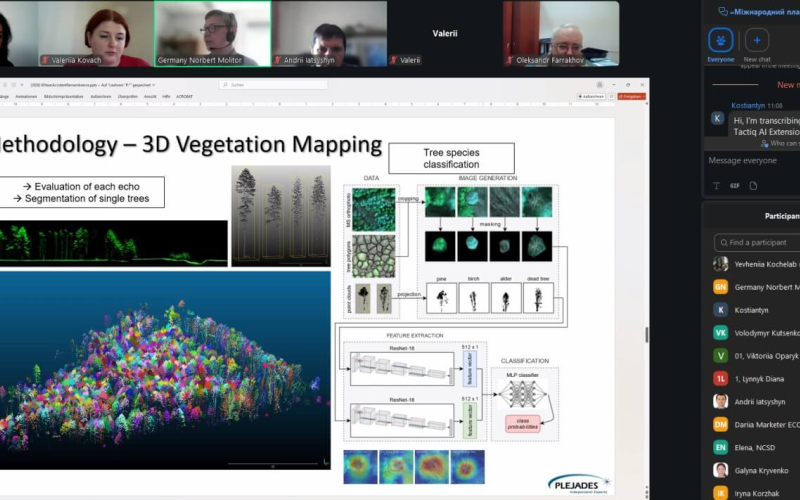
Task: Click the red Freigeben share button
Action: point(632,96)
